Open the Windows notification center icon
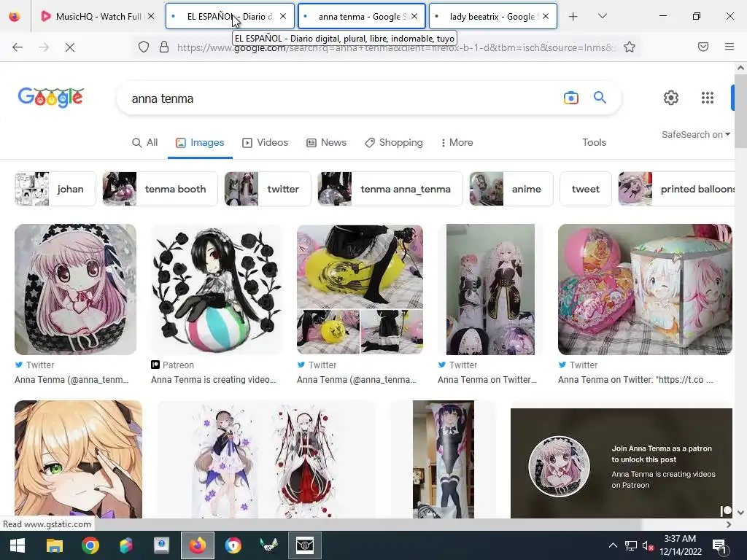747x560 pixels. pyautogui.click(x=720, y=545)
